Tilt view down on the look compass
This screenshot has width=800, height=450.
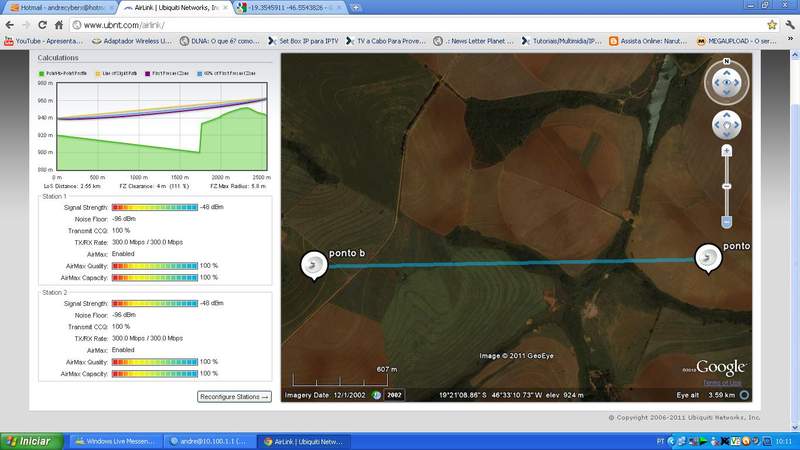[x=727, y=92]
